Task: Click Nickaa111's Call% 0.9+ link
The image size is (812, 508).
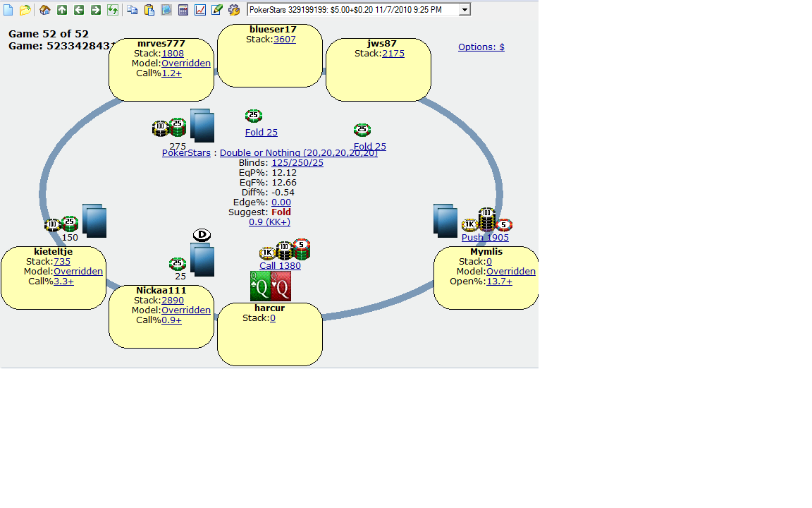Action: point(172,320)
